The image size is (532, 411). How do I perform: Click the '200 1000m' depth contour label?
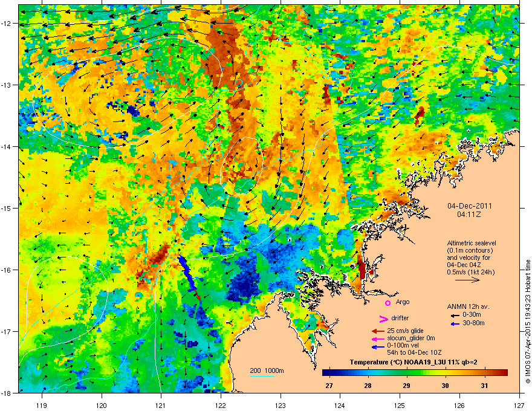(267, 371)
